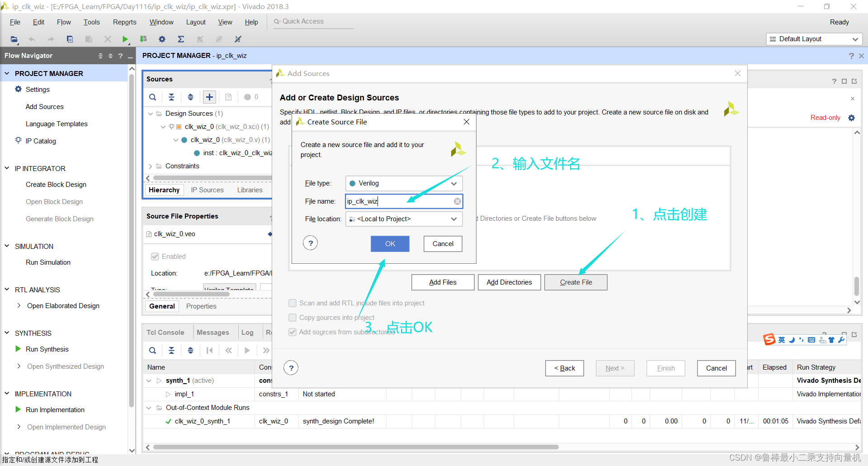The width and height of the screenshot is (868, 466).
Task: Open the Reports menu
Action: coord(124,22)
